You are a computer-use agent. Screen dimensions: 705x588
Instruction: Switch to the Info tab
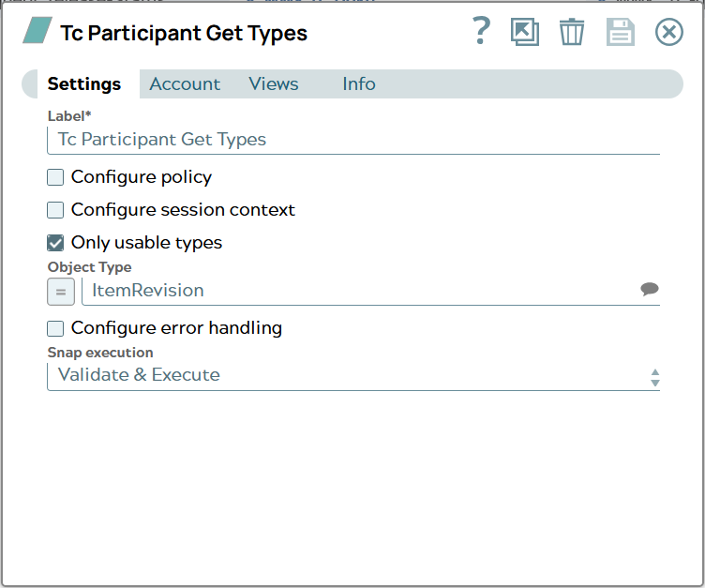(359, 84)
